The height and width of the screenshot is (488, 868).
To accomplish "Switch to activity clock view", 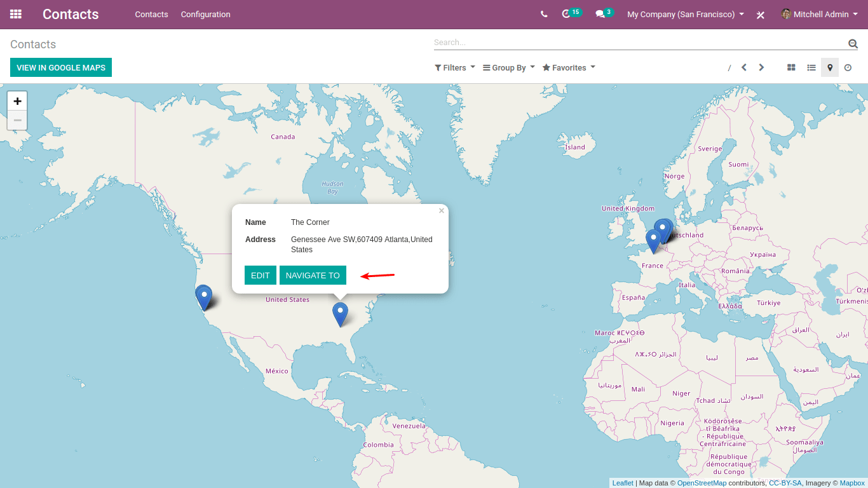I will 848,67.
